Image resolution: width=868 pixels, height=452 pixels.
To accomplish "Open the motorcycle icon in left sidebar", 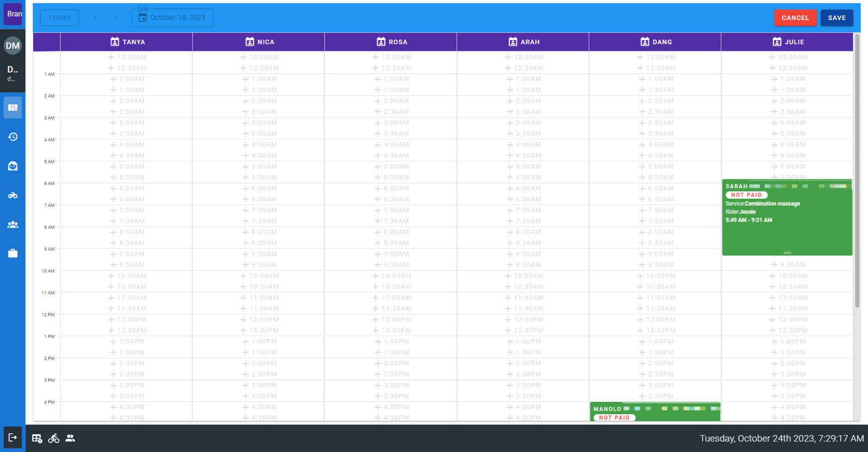I will tap(13, 195).
